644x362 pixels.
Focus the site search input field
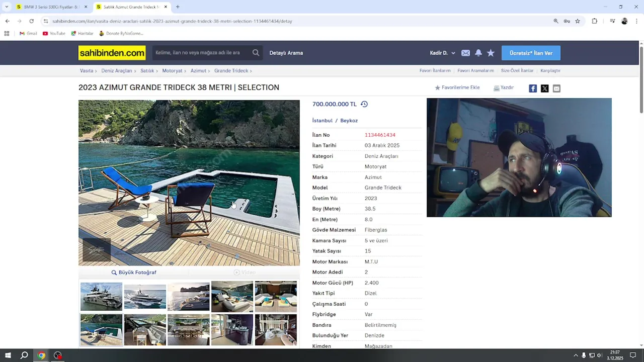(201, 53)
